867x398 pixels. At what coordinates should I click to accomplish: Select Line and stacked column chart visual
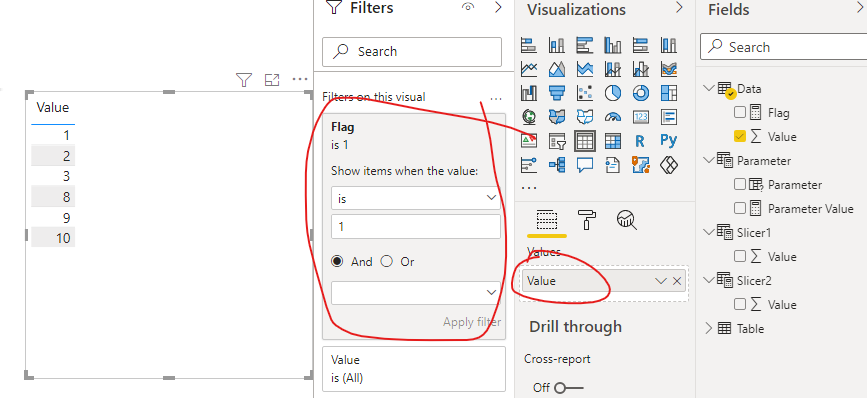[613, 69]
